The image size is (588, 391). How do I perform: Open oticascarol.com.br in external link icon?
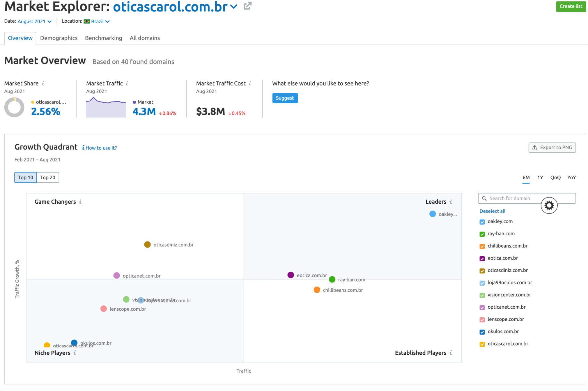click(247, 6)
